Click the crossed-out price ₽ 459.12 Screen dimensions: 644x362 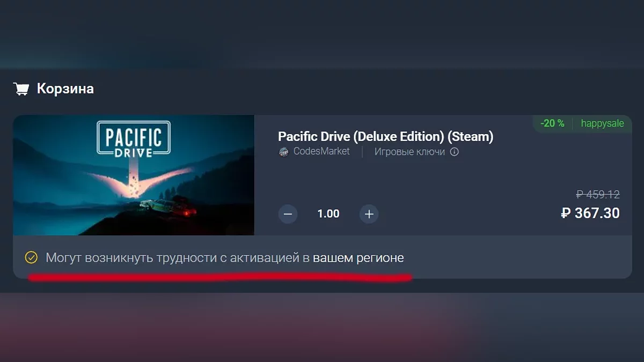click(x=598, y=194)
